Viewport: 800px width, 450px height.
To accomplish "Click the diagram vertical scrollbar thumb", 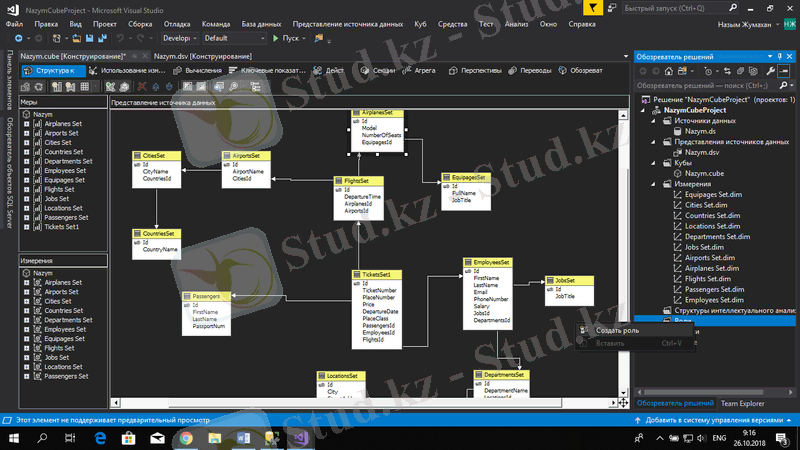I will click(623, 245).
